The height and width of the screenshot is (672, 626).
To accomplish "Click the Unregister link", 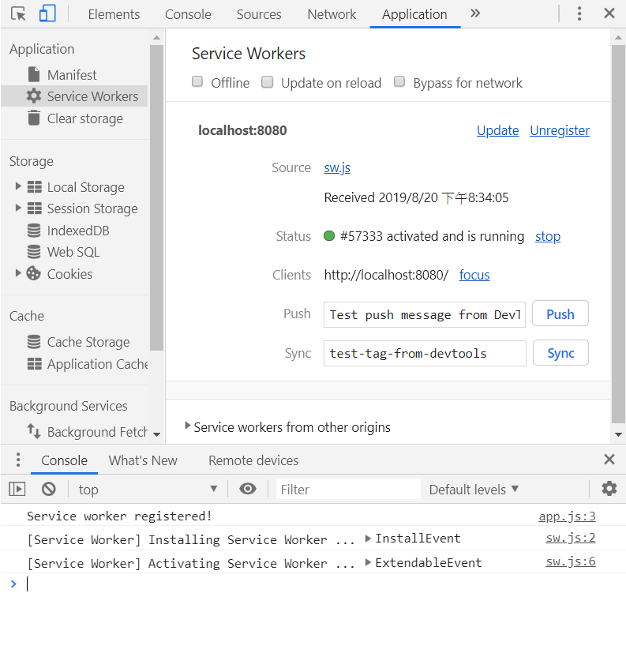I will pyautogui.click(x=560, y=130).
